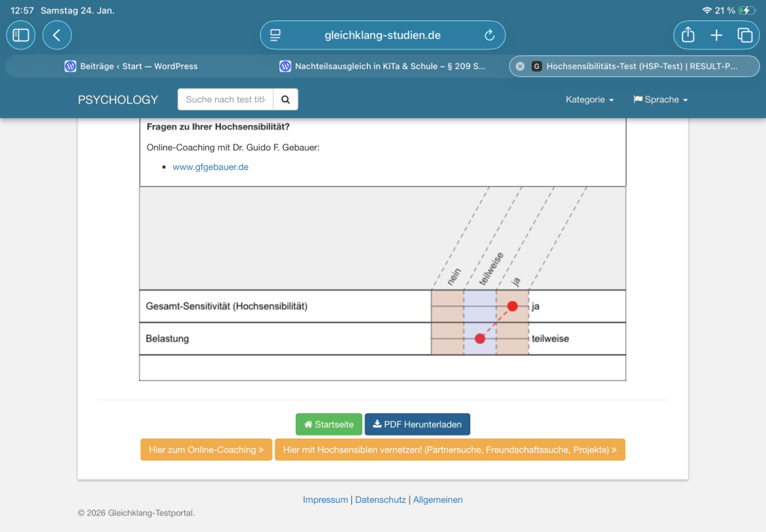Open the share sheet icon

click(x=688, y=35)
